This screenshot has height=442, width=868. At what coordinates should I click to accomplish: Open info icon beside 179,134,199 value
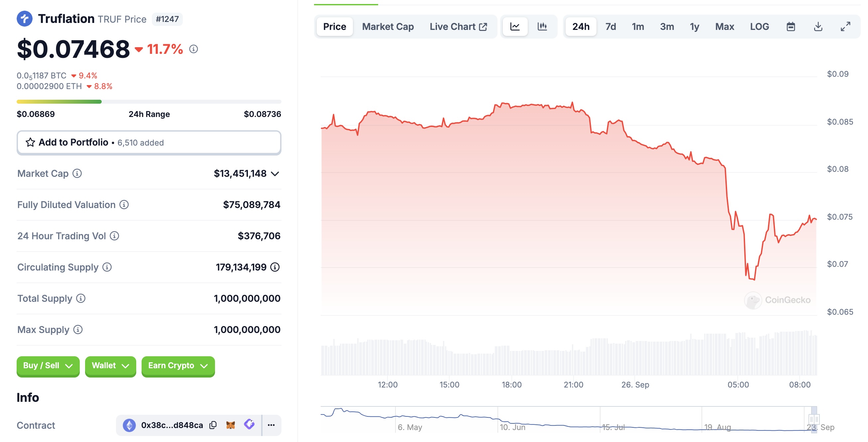275,268
